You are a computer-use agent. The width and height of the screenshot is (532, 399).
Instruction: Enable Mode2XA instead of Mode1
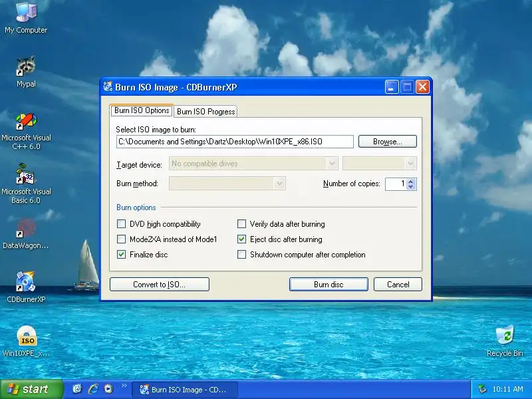tap(121, 239)
